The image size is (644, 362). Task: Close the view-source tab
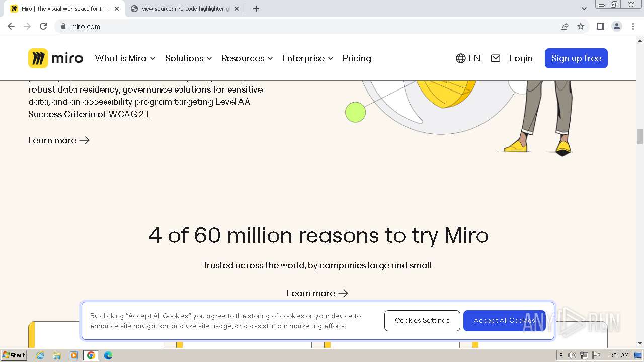[x=237, y=9]
